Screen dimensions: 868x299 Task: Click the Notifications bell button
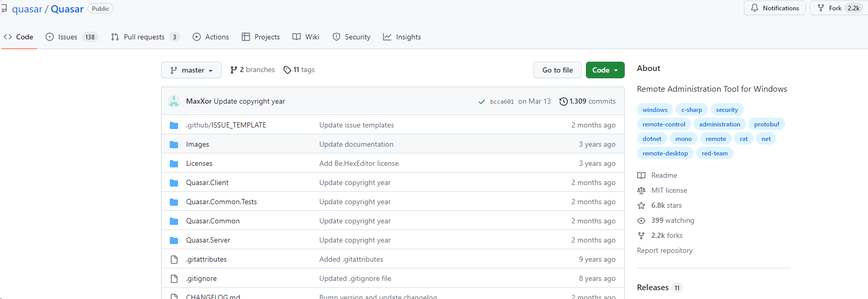point(775,8)
